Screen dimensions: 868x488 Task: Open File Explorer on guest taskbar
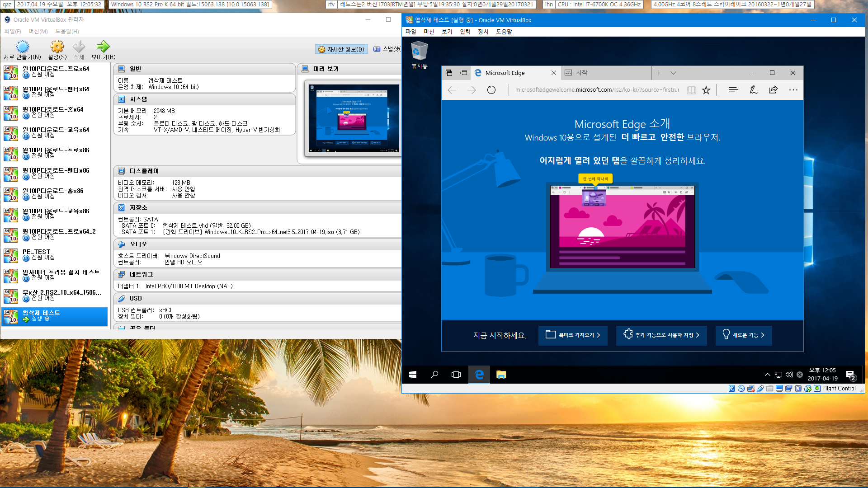[501, 375]
